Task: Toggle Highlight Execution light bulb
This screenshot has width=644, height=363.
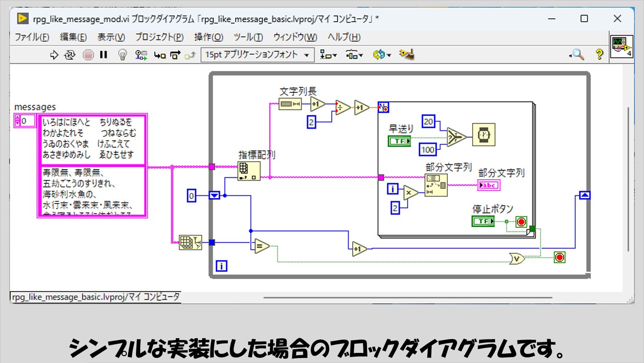Action: (122, 55)
